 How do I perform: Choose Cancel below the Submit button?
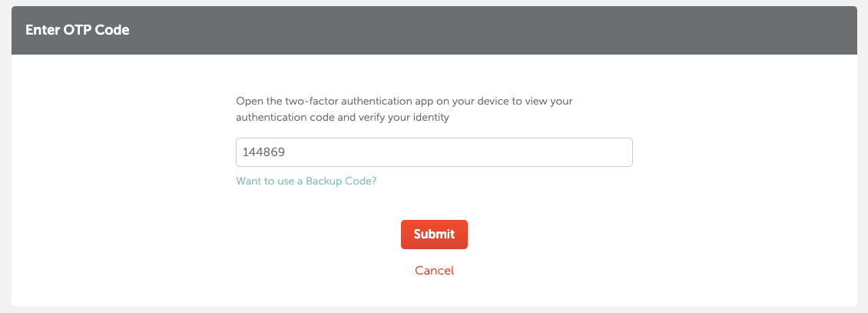click(434, 271)
